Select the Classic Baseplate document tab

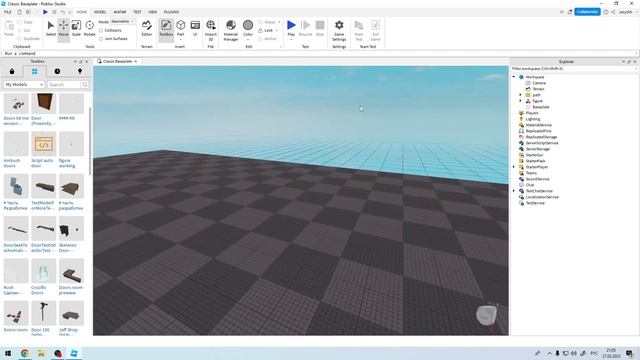click(x=117, y=61)
